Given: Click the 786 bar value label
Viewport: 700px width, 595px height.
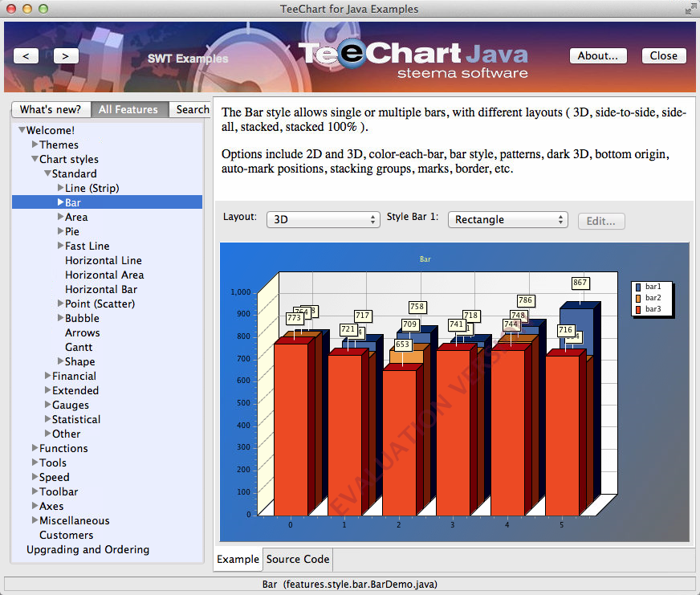Looking at the screenshot, I should click(x=526, y=300).
